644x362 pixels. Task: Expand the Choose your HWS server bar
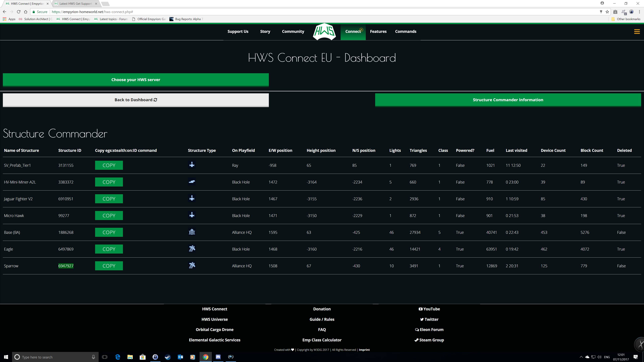[136, 80]
